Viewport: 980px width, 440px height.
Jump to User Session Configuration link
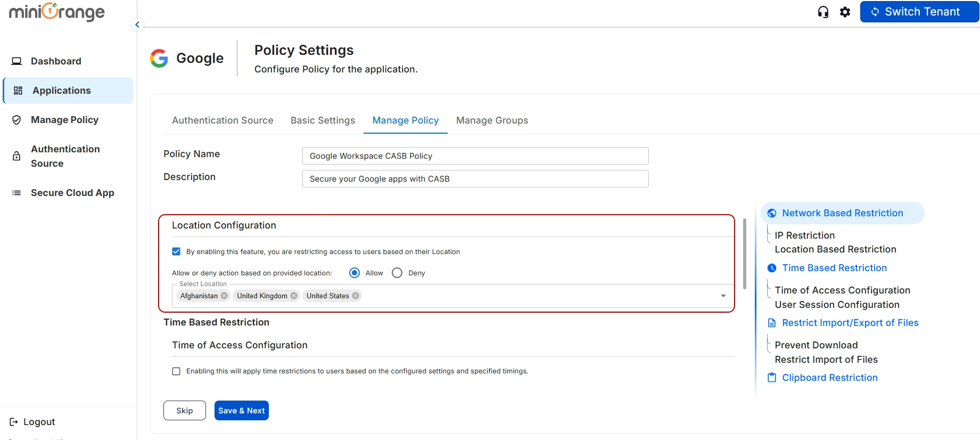click(837, 305)
